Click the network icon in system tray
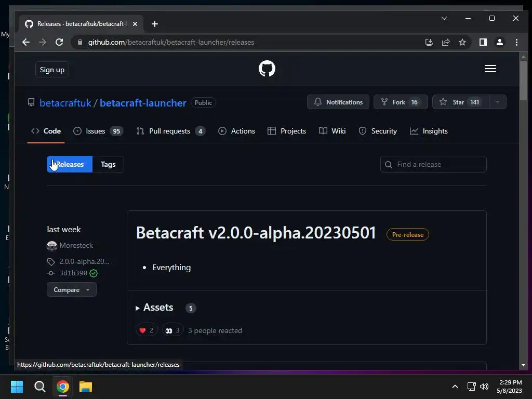This screenshot has height=399, width=532. [471, 387]
